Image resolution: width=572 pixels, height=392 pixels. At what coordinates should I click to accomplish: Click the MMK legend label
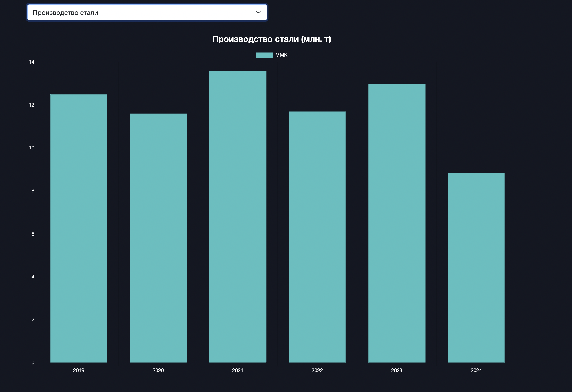(x=281, y=55)
